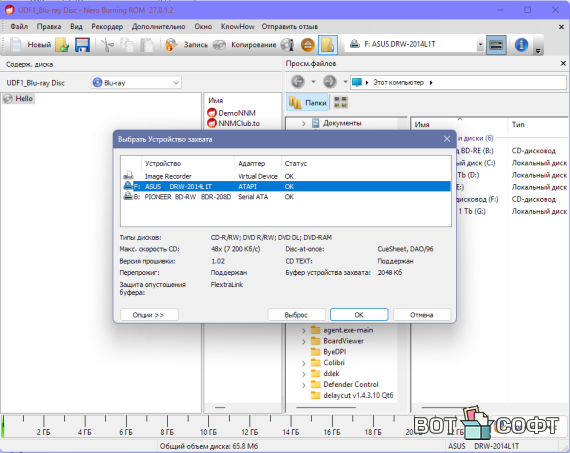Start burning with the Запись button

(x=186, y=45)
